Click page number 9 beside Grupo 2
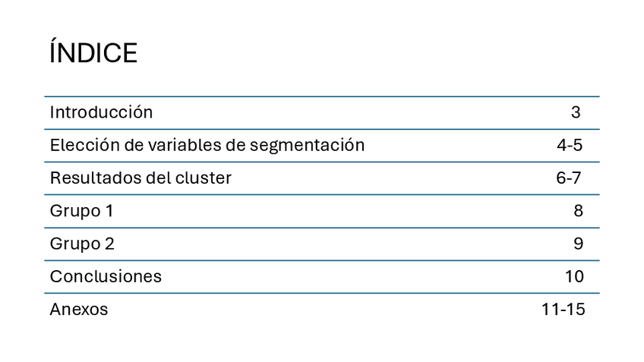Image resolution: width=644 pixels, height=362 pixels. [578, 244]
